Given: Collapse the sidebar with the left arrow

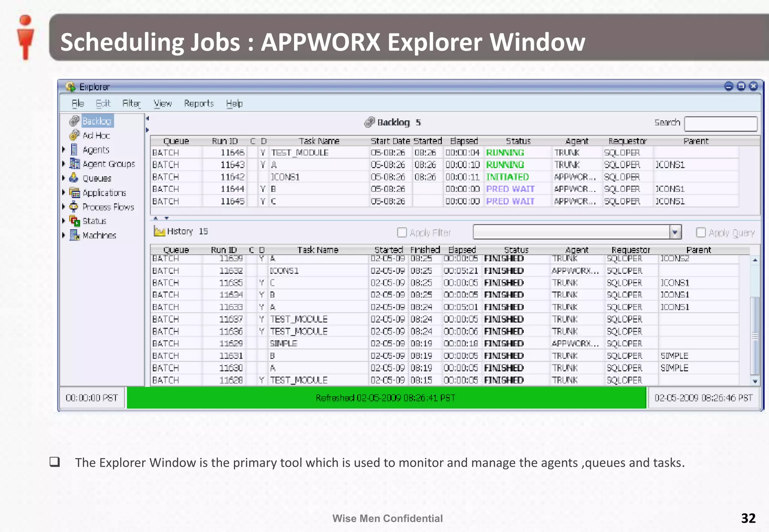Looking at the screenshot, I should coord(147,119).
